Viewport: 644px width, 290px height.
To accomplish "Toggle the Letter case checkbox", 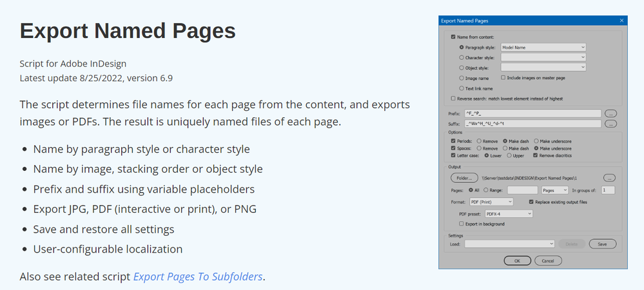I will [453, 156].
